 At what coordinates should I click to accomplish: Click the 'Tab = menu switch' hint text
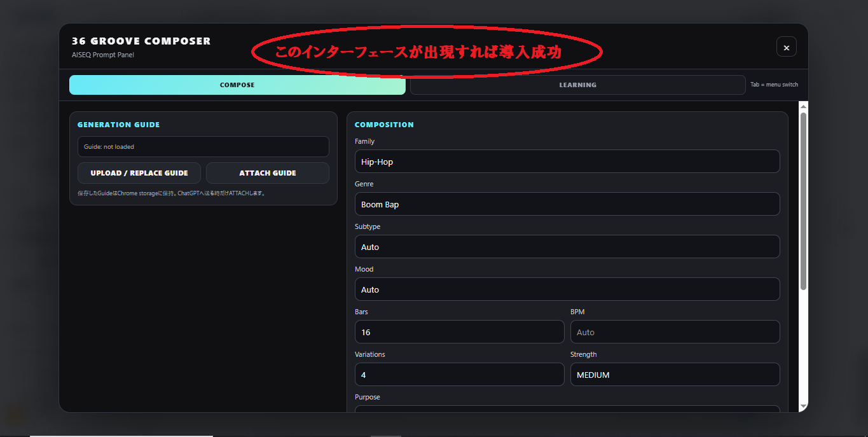[774, 85]
